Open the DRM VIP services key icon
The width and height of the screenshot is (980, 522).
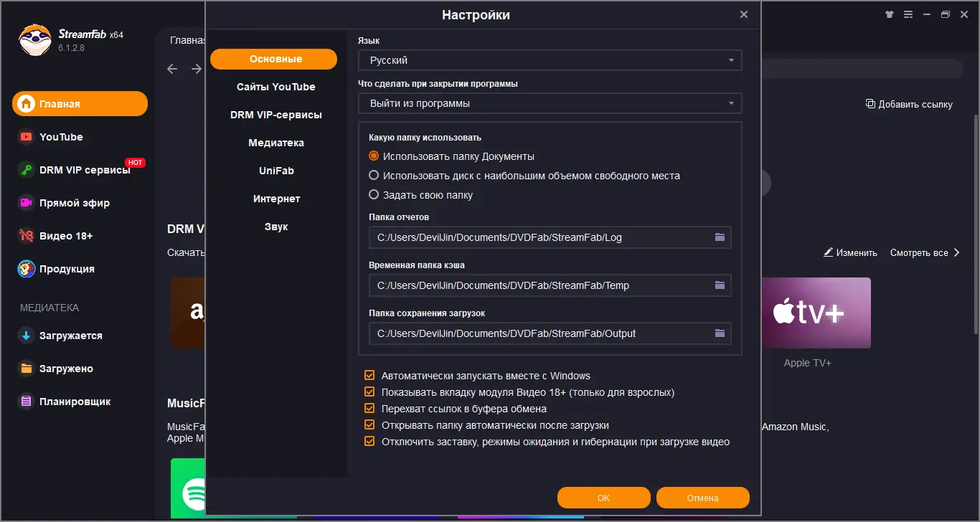(27, 170)
